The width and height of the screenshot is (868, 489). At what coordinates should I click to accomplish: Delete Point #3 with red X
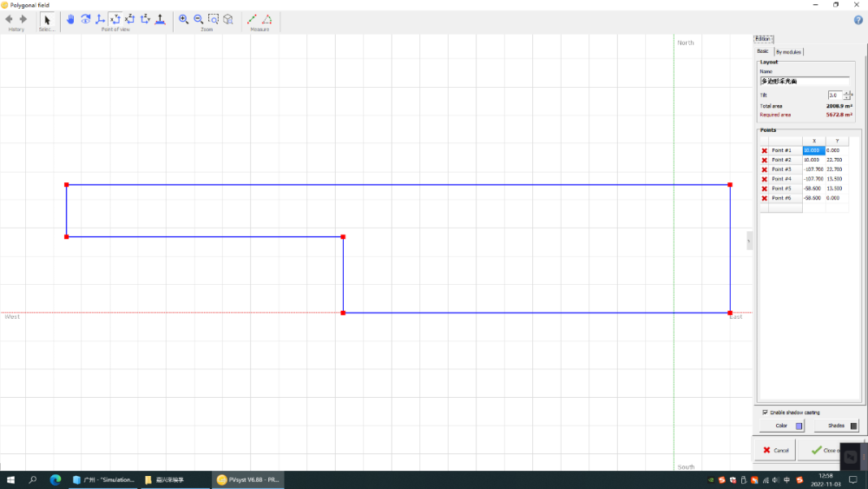tap(765, 169)
